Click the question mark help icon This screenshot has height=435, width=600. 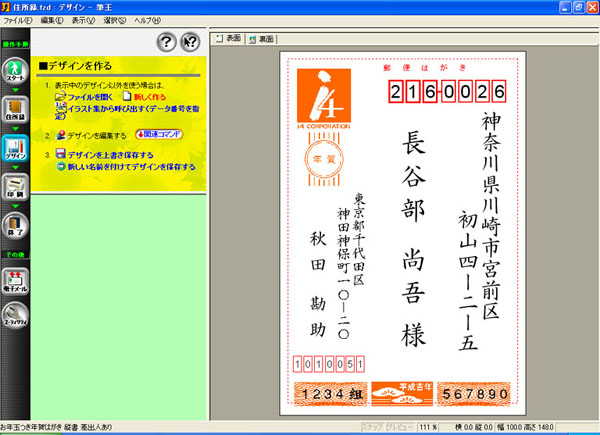tap(166, 41)
